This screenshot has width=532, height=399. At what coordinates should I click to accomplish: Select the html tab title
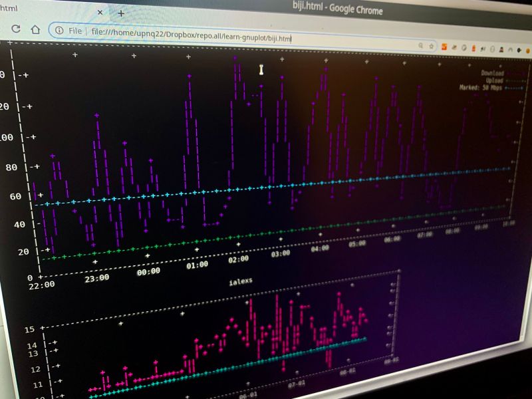pyautogui.click(x=9, y=8)
